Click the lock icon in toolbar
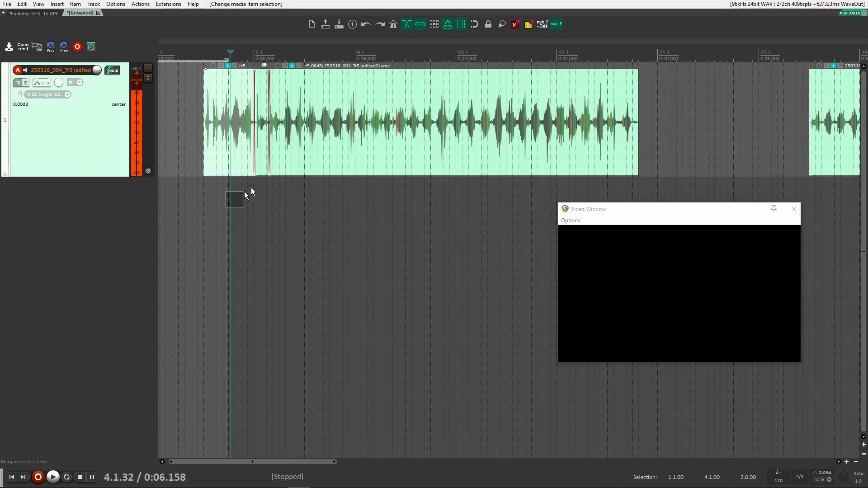The width and height of the screenshot is (868, 488). point(488,24)
